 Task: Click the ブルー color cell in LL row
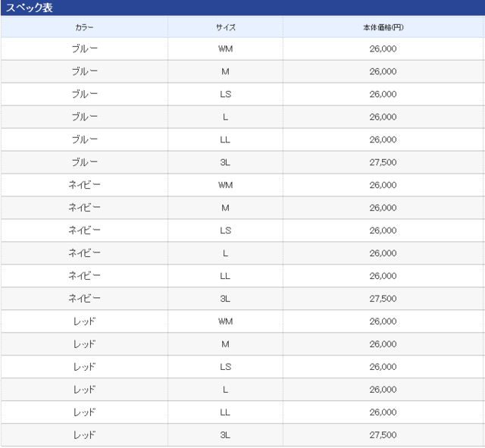coord(85,140)
